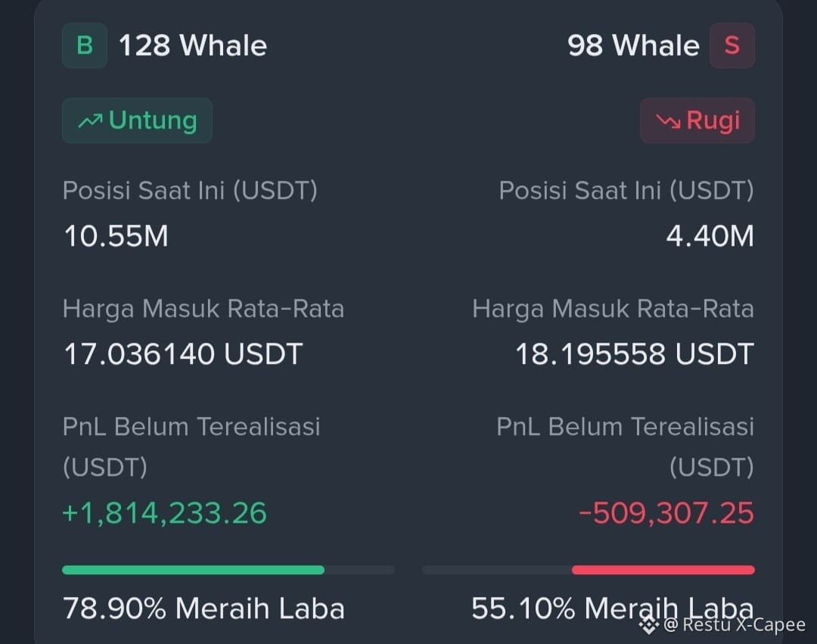Click the 4.40M position value

tap(710, 236)
